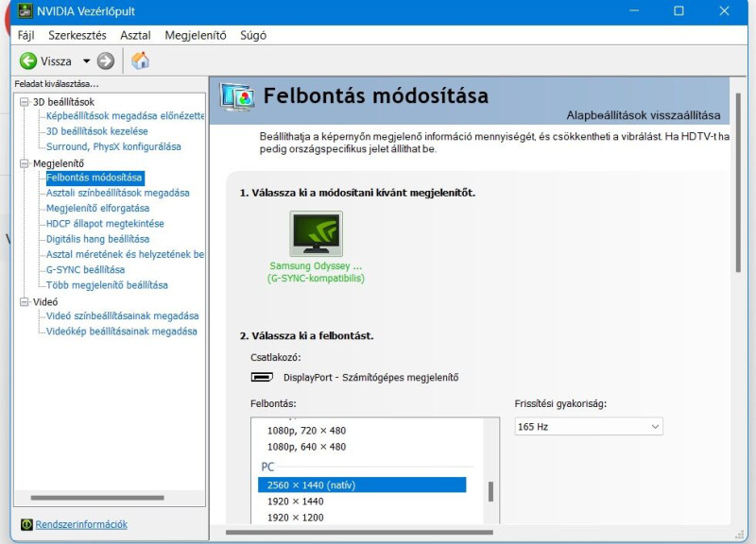The image size is (756, 544).
Task: Minimize the NVIDIA Vezérlőpult window
Action: [634, 11]
